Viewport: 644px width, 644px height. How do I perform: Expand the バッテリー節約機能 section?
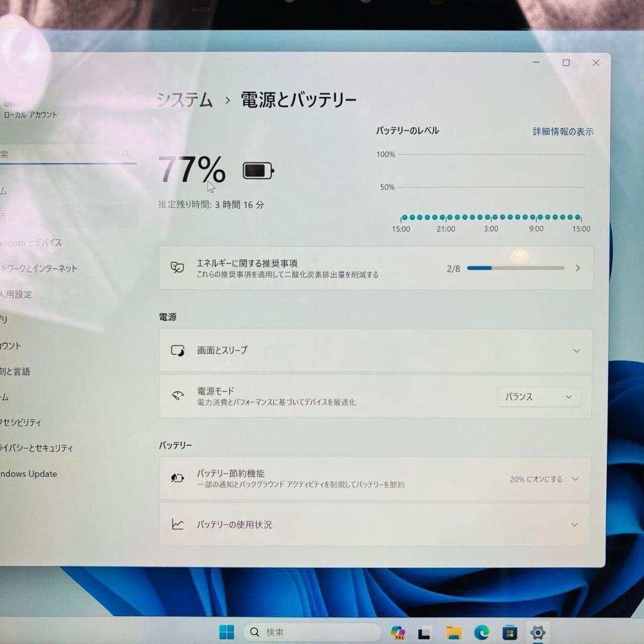point(574,479)
